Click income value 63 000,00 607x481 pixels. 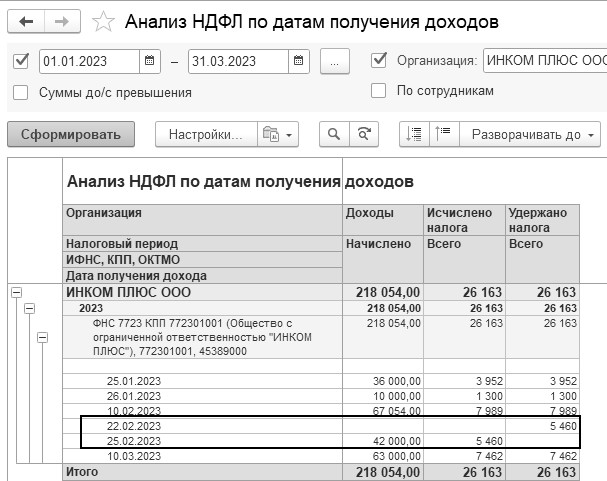coord(397,456)
